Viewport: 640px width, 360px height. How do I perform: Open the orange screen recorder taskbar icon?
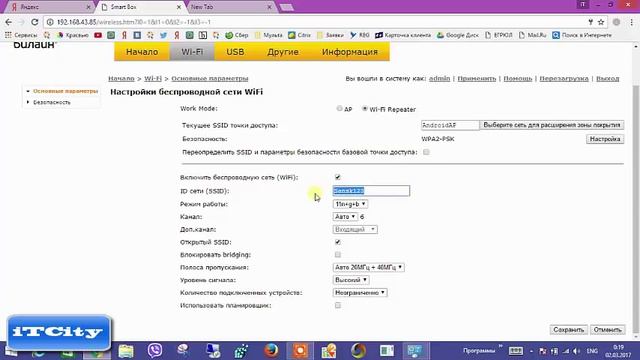point(300,351)
